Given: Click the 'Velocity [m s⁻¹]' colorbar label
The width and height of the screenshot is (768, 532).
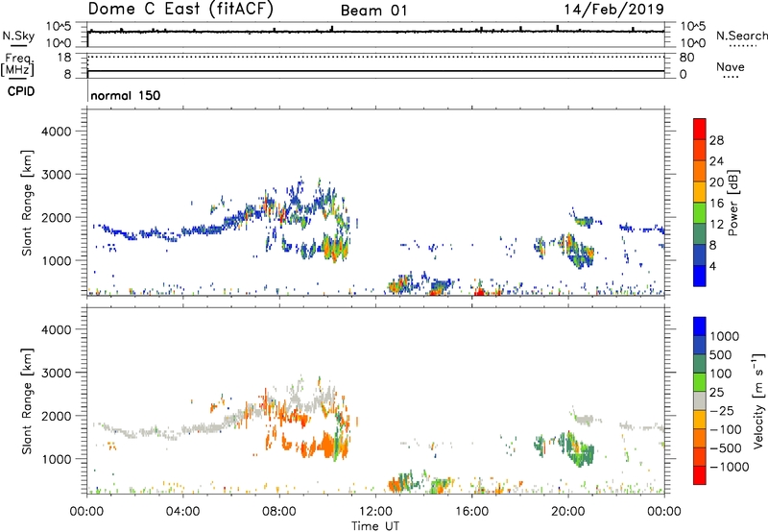Looking at the screenshot, I should [x=758, y=400].
